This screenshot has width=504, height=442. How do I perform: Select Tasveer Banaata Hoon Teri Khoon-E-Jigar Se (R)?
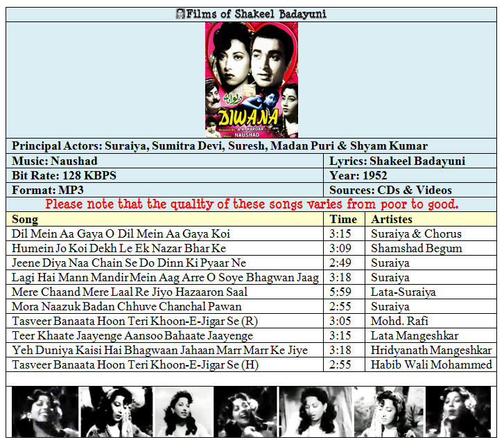[x=134, y=321]
